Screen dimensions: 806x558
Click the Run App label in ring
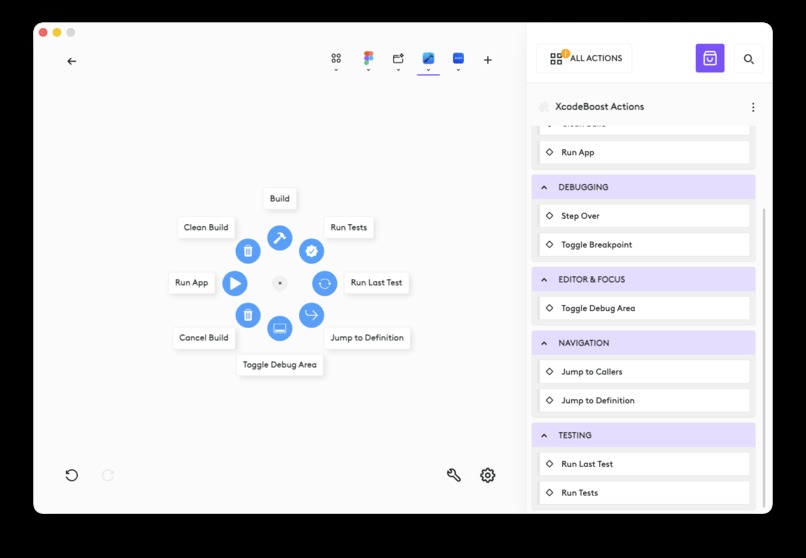[x=191, y=283]
